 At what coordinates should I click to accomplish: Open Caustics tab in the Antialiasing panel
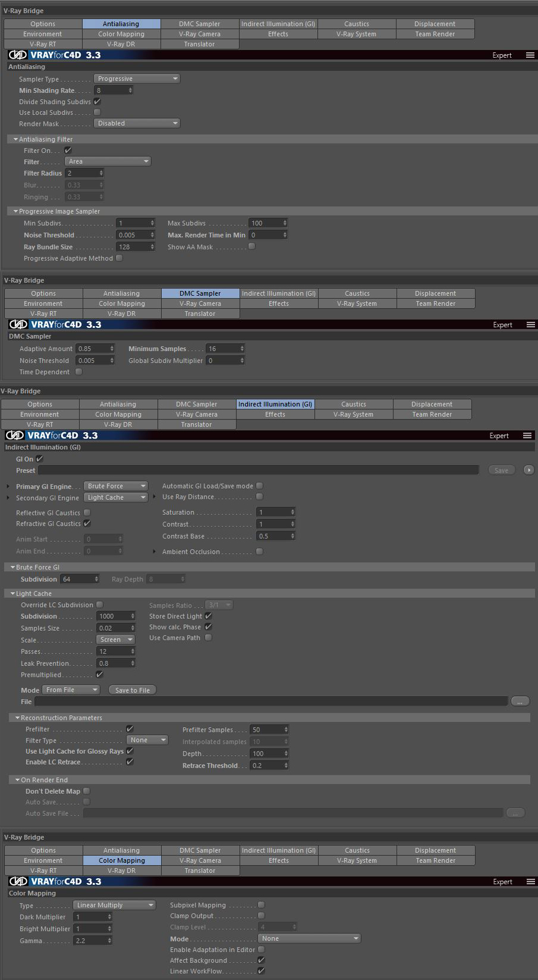[x=357, y=24]
